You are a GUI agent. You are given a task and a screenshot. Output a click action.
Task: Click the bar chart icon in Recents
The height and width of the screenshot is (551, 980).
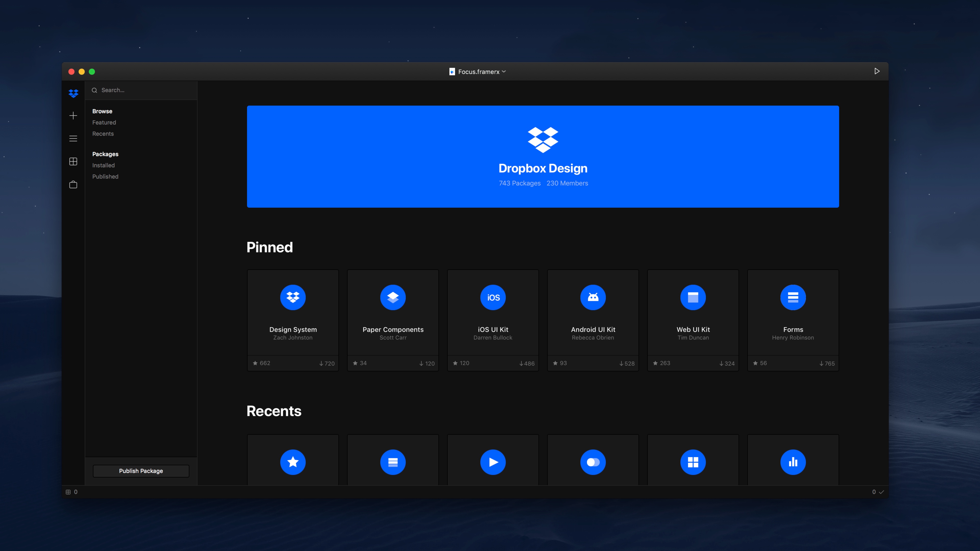pos(793,462)
